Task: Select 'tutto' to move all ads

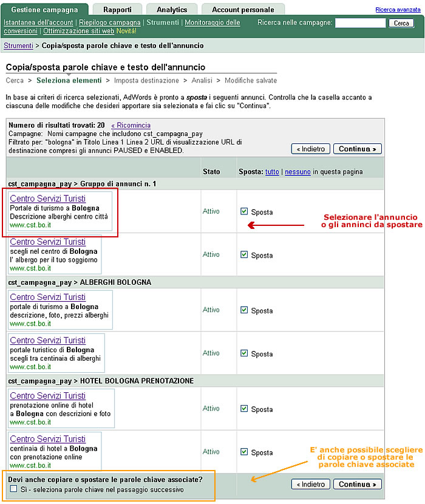Action: [272, 172]
